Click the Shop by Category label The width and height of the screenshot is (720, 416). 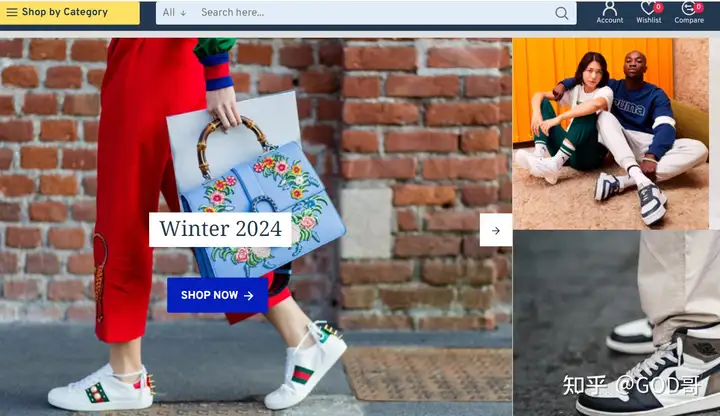[65, 12]
